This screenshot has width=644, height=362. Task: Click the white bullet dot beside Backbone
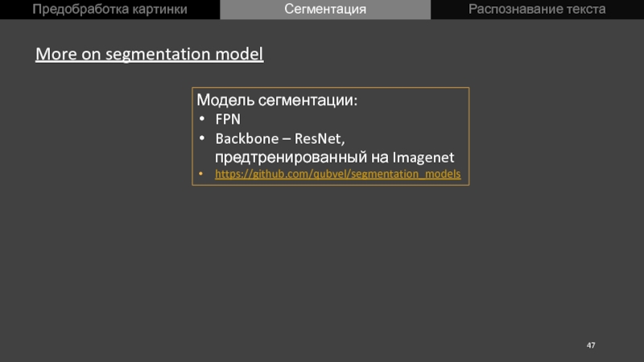202,138
